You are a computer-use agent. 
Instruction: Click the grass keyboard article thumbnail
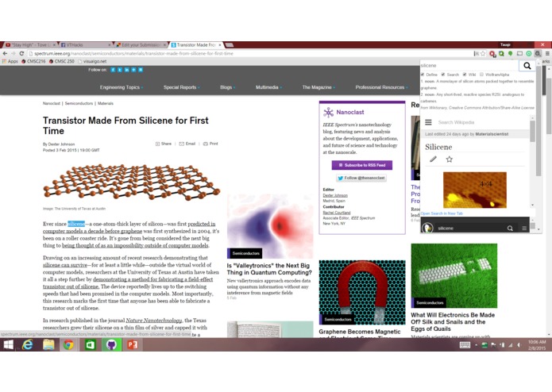454,275
